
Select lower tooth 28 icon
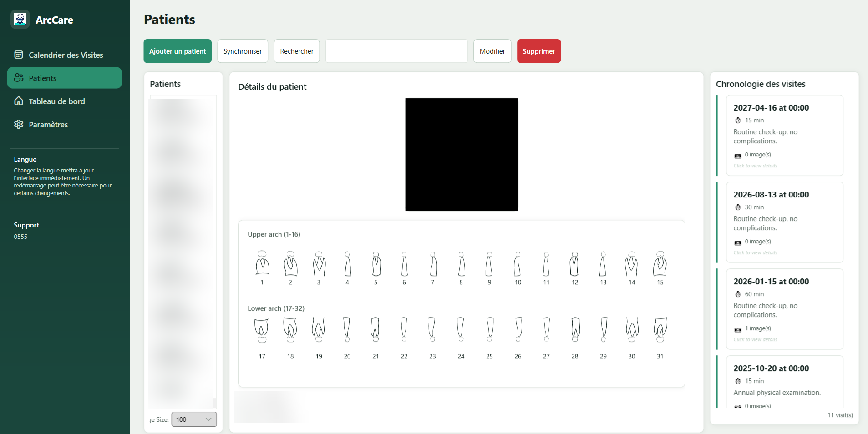575,330
